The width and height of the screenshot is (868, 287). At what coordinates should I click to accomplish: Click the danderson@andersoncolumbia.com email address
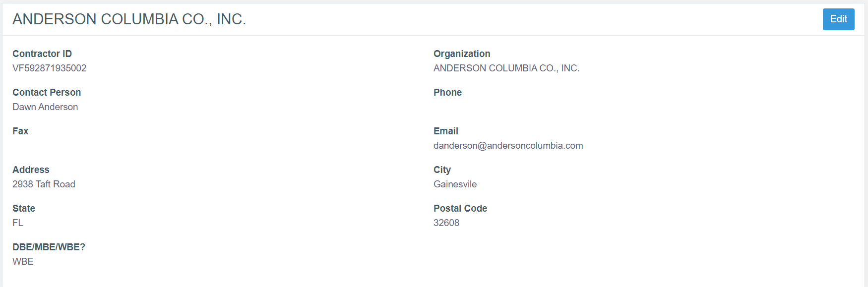point(508,146)
